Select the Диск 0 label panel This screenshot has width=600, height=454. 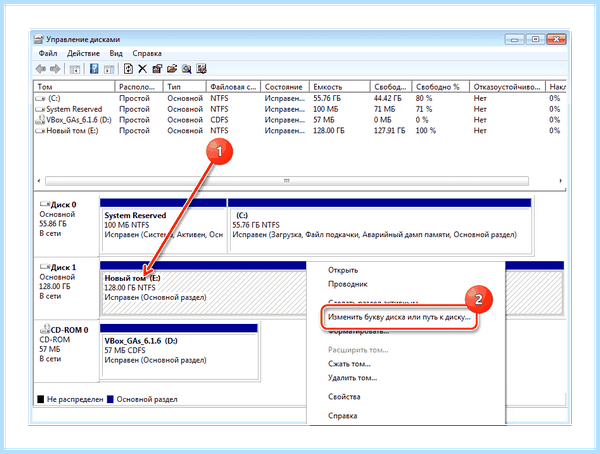click(67, 225)
